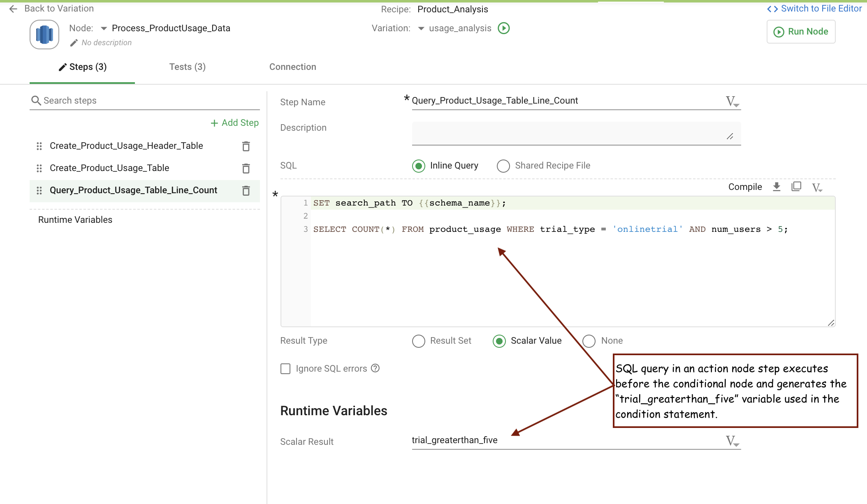
Task: Open the Node name dropdown arrow
Action: point(104,28)
